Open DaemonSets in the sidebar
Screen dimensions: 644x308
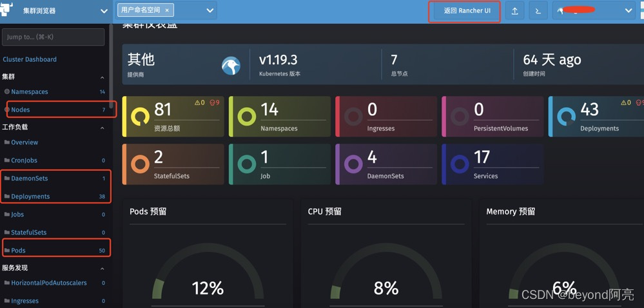[30, 178]
